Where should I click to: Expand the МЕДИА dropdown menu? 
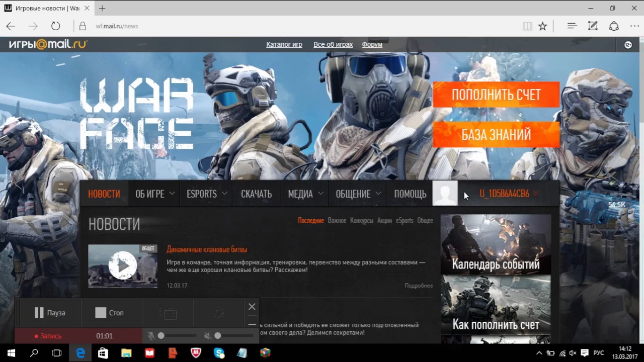305,194
